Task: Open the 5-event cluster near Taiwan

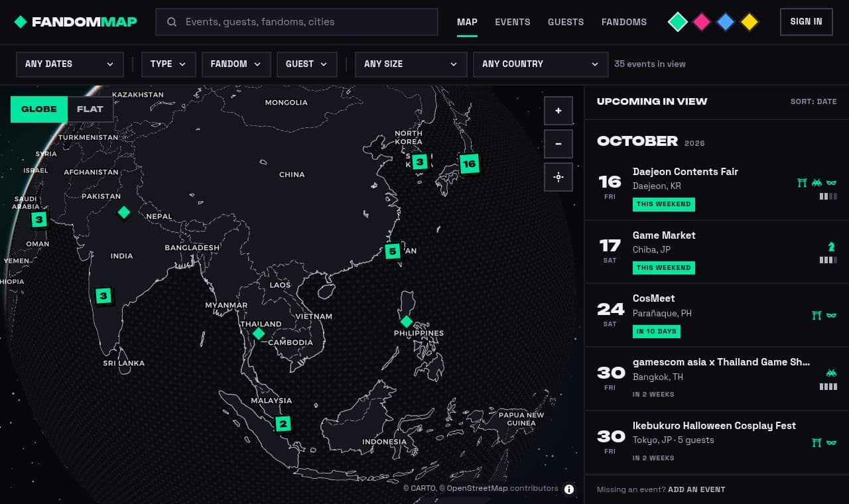Action: [393, 251]
